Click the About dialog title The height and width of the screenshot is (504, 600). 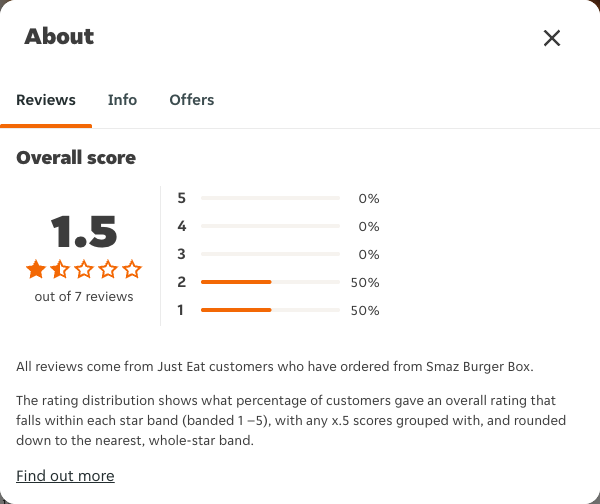(x=59, y=37)
